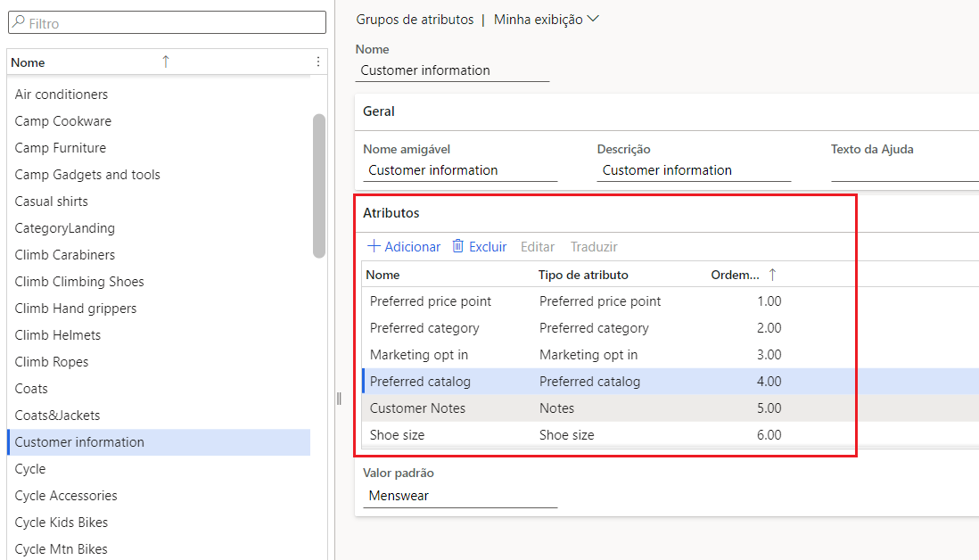Click the Traduzir toolbar button

click(x=594, y=247)
